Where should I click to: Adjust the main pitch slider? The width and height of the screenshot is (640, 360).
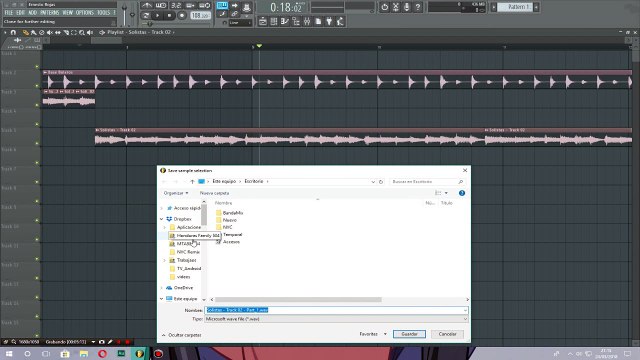pos(132,14)
